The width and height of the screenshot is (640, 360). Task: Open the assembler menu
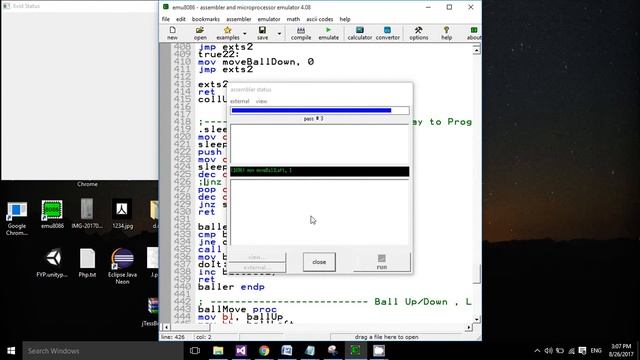pyautogui.click(x=239, y=19)
